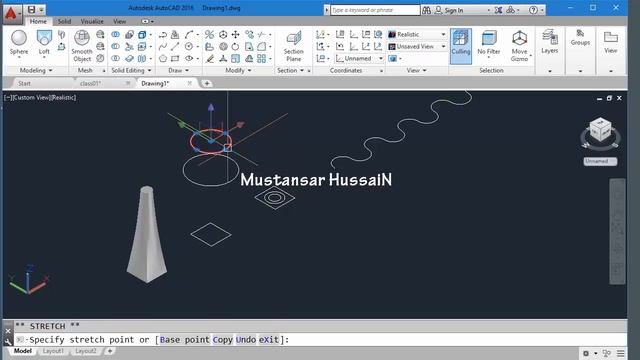Click the Base point command option

coord(184,340)
